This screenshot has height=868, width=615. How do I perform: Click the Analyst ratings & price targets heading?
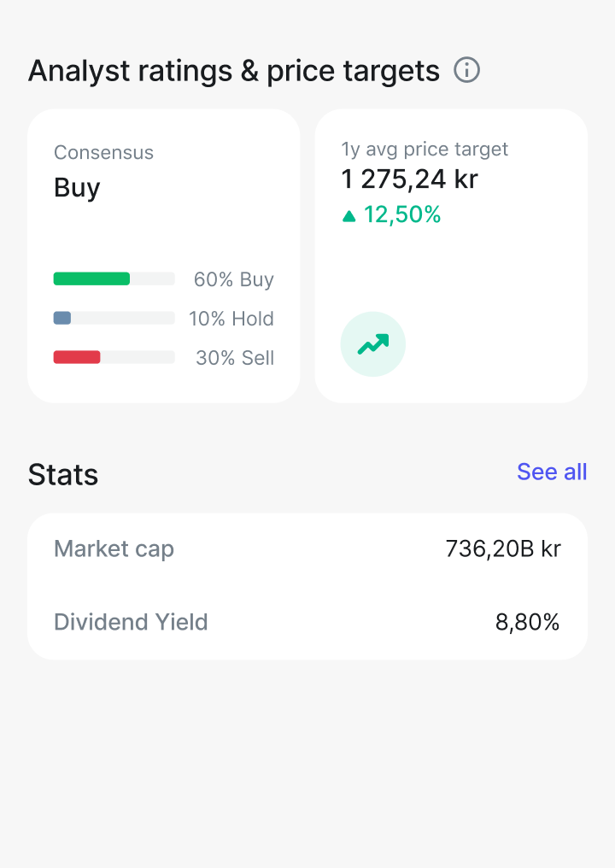coord(234,72)
